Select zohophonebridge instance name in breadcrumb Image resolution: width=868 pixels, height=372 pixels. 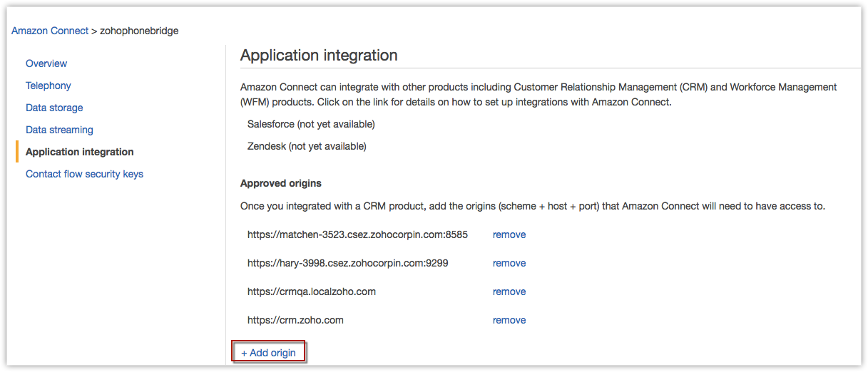coord(139,31)
